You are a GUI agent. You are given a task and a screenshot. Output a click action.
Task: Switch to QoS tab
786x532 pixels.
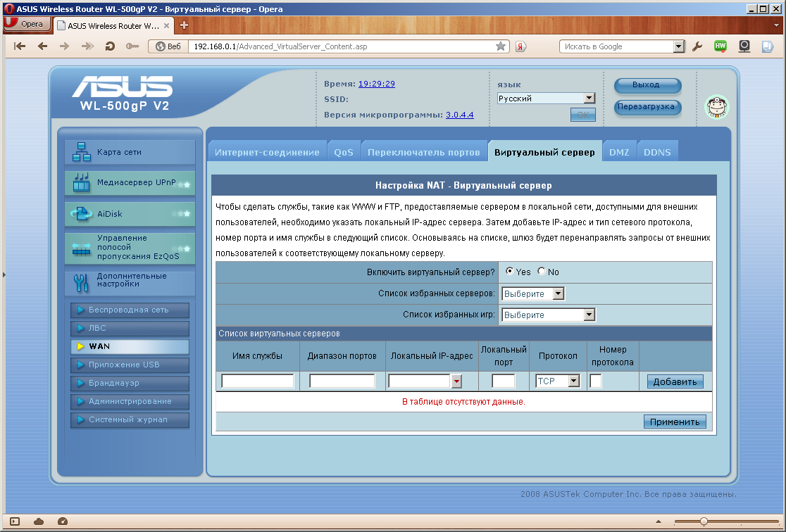pyautogui.click(x=344, y=152)
